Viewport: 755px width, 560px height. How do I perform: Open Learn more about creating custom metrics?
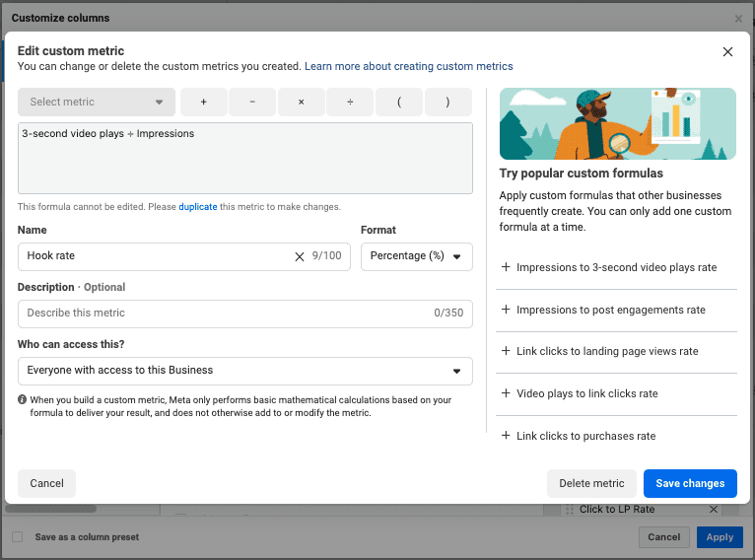pyautogui.click(x=408, y=66)
